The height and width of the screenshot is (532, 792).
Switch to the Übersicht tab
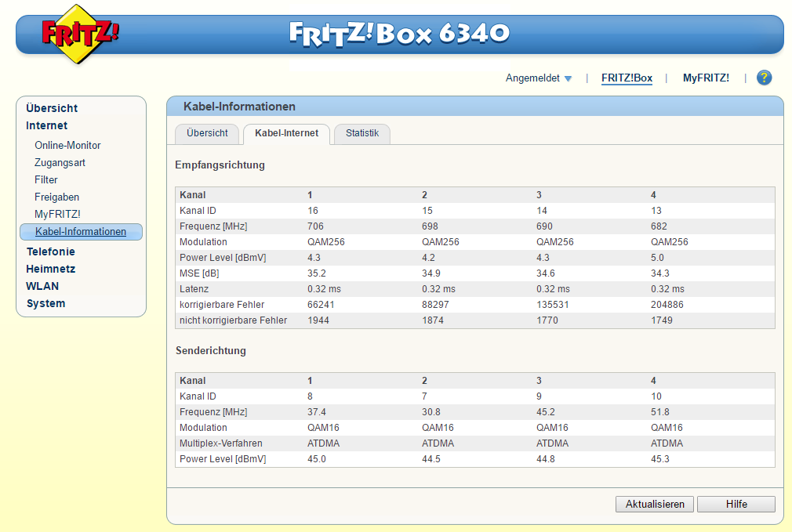point(207,133)
